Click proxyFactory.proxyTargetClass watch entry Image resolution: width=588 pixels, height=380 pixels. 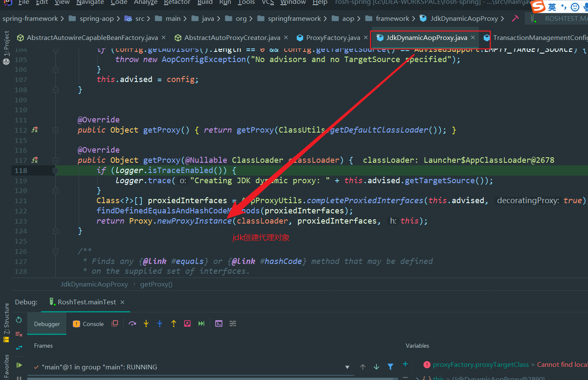pos(506,365)
